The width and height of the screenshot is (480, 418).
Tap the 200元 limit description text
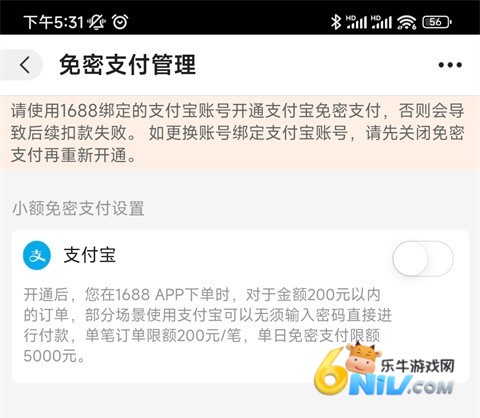click(x=207, y=325)
